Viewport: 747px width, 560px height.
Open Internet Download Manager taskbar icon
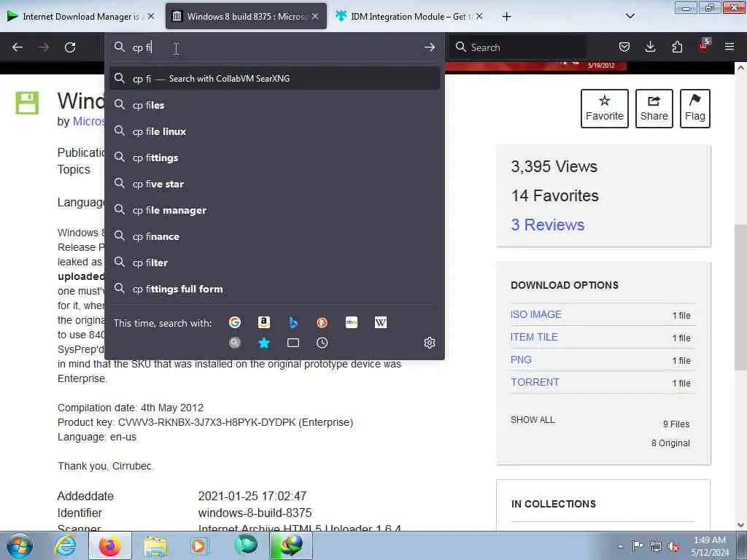291,545
